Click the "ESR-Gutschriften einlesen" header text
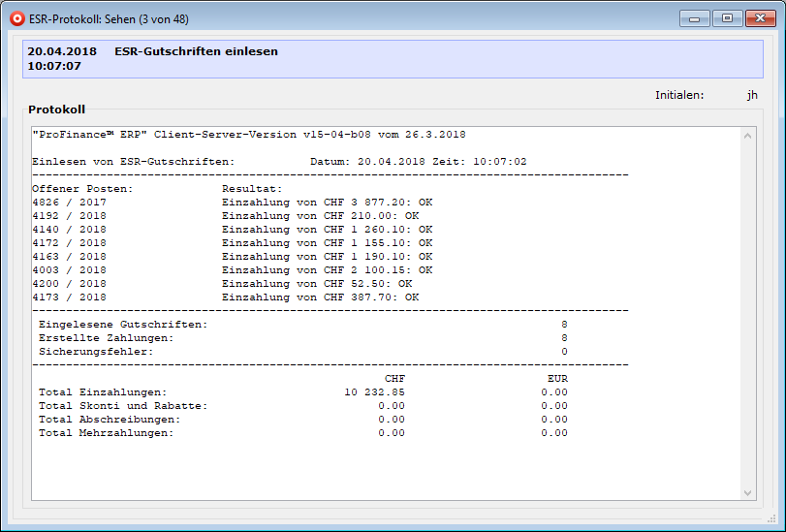The image size is (786, 532). pyautogui.click(x=196, y=51)
